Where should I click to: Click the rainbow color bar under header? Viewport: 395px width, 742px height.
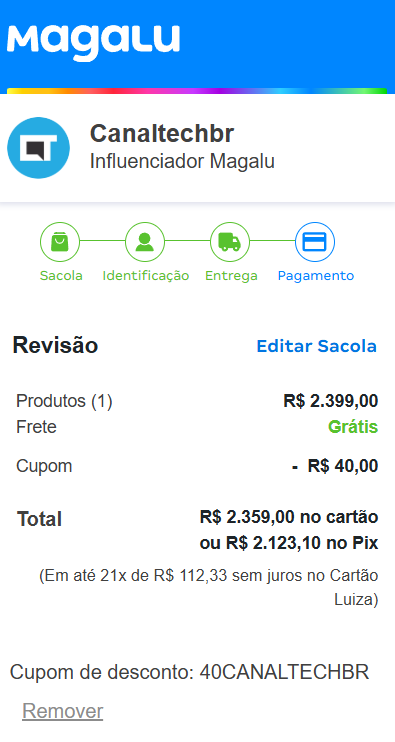(197, 91)
